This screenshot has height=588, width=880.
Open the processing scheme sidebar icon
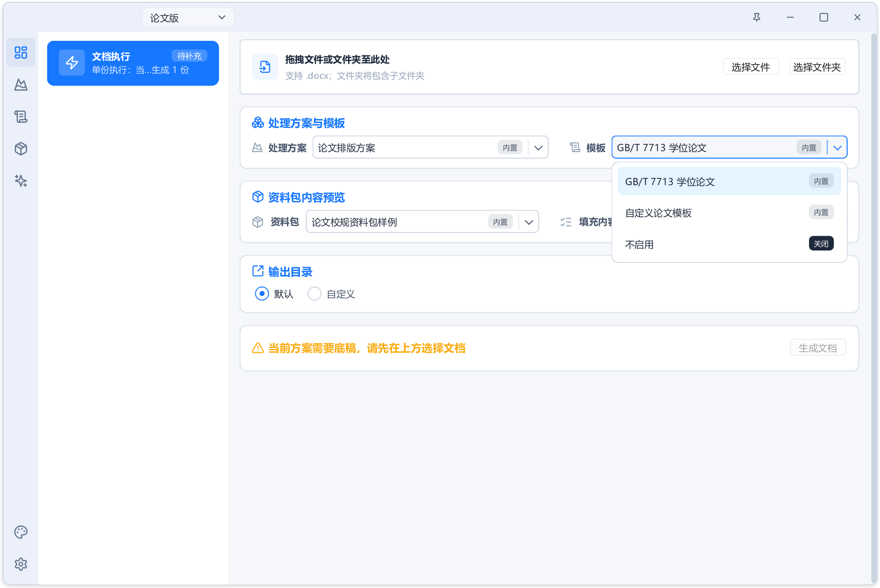click(21, 85)
